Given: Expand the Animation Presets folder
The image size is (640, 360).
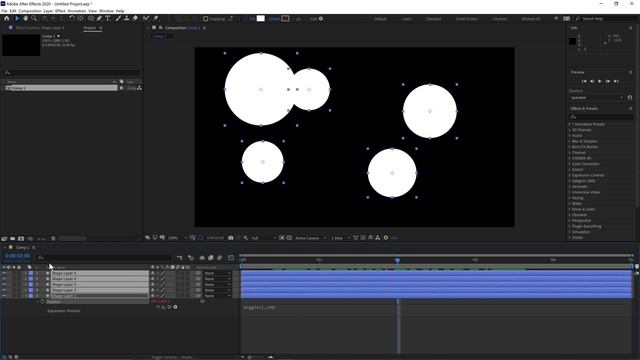Looking at the screenshot, I should click(570, 124).
